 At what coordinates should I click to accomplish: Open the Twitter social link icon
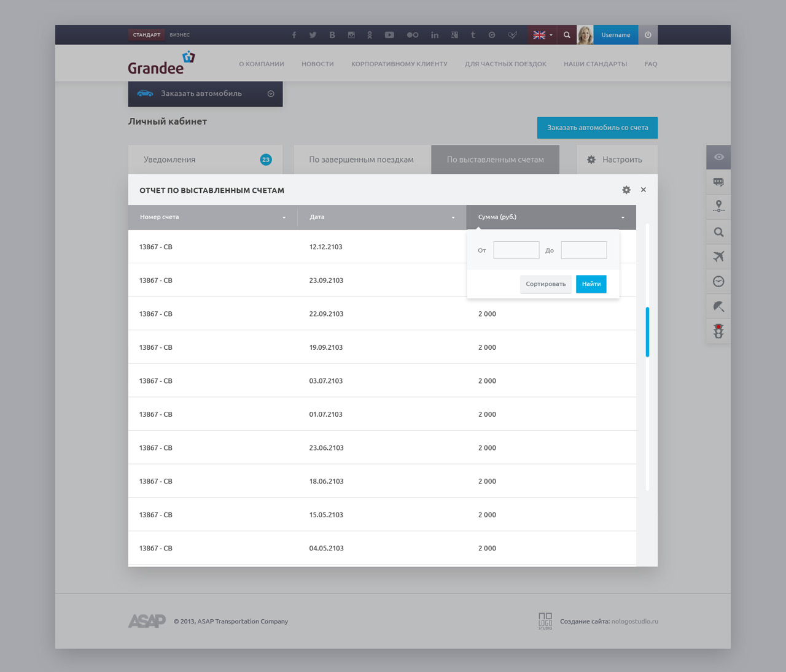(313, 35)
